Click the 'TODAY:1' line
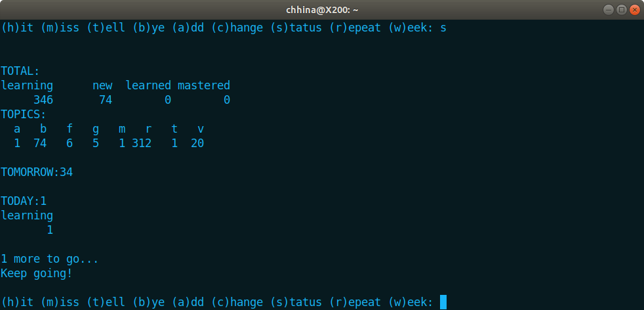This screenshot has height=310, width=644. coord(24,201)
